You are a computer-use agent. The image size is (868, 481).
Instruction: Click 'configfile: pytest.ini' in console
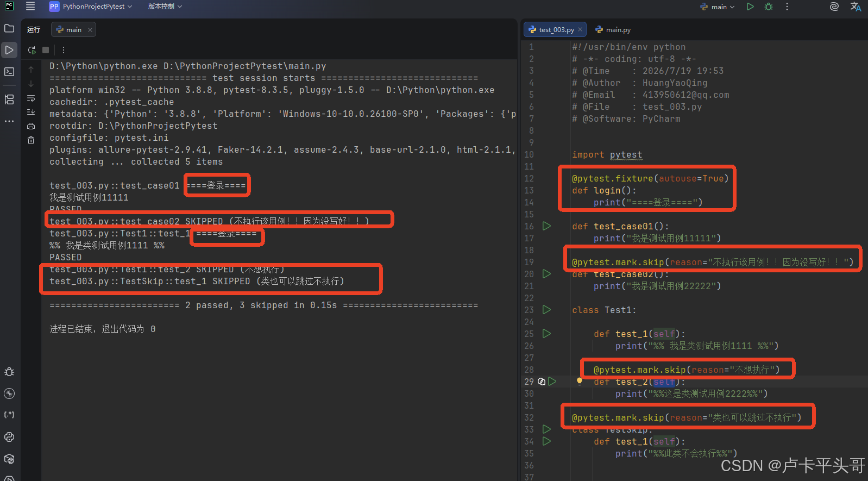pos(109,138)
